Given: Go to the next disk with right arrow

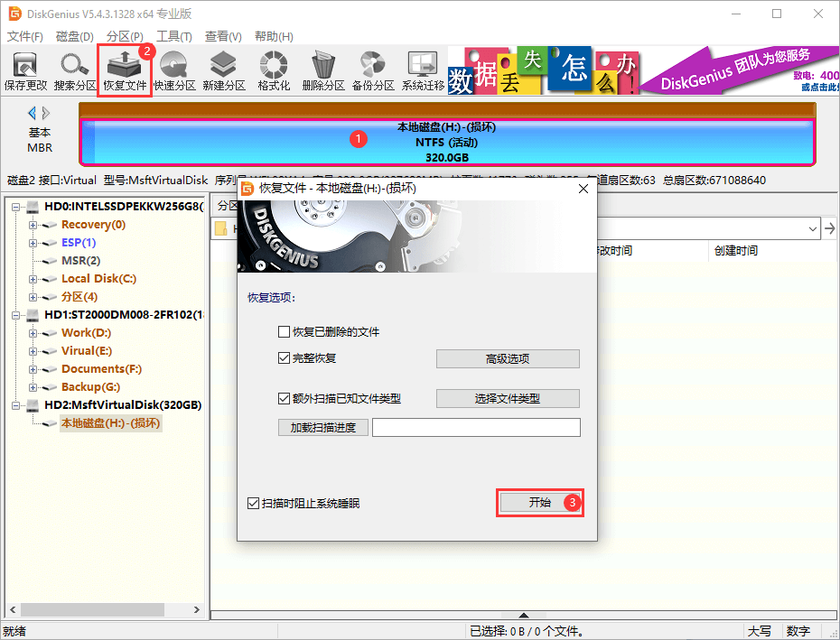Looking at the screenshot, I should 46,113.
